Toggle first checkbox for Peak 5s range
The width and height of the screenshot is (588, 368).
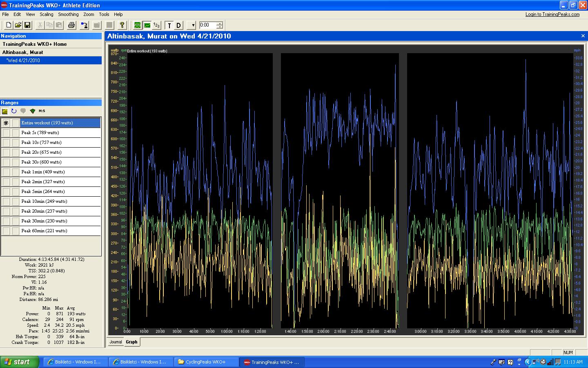click(x=6, y=133)
